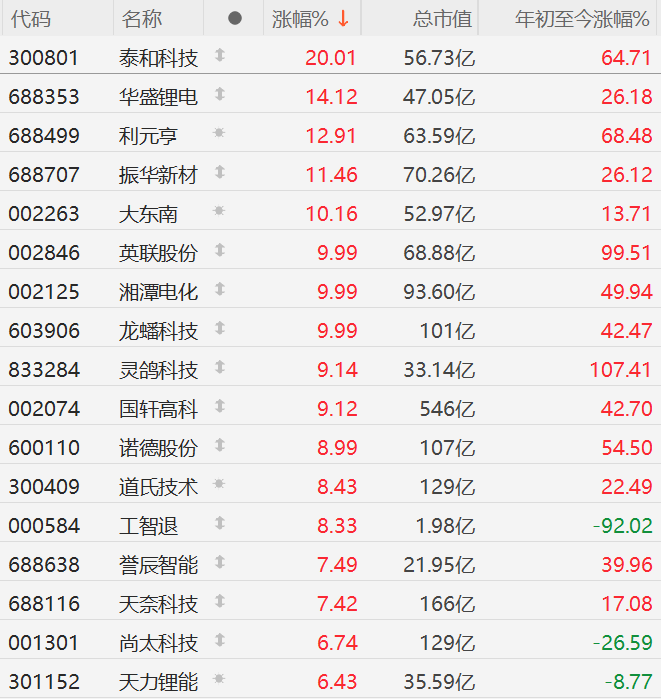Screen dimensions: 661x699
Task: Click the 14.12 gain value
Action: (331, 97)
